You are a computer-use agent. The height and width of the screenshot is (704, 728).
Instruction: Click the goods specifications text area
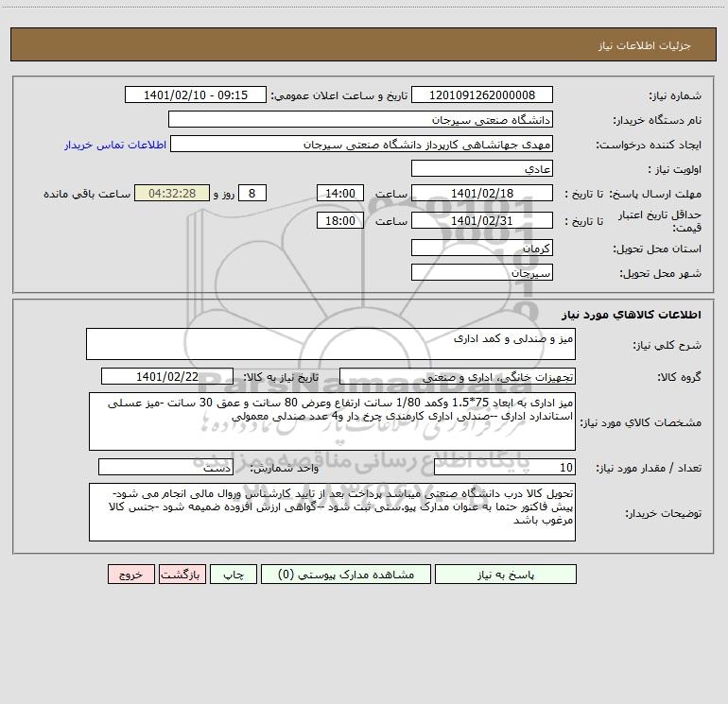pos(332,421)
